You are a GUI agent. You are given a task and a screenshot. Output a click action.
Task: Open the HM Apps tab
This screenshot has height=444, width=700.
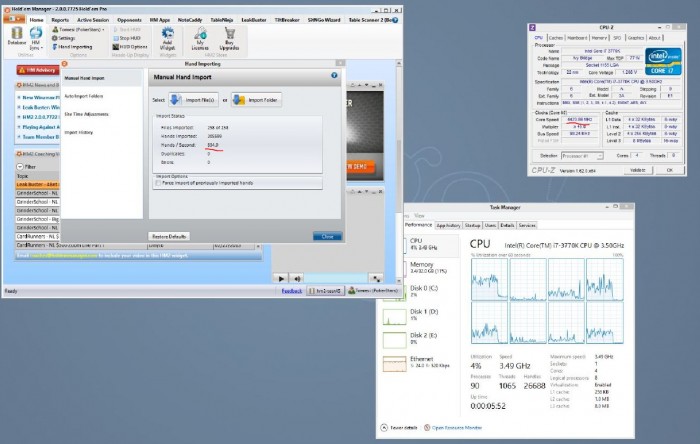pyautogui.click(x=159, y=20)
